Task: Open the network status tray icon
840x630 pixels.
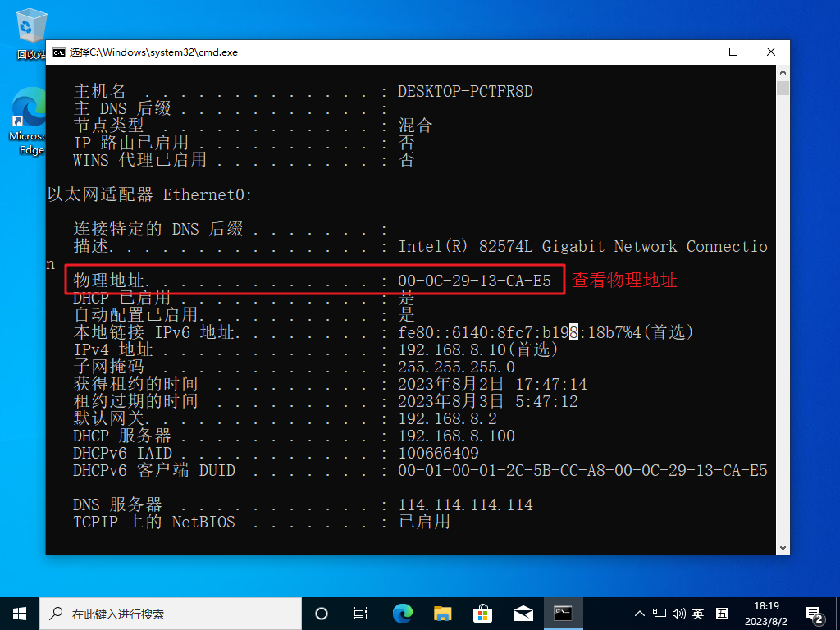Action: click(x=660, y=614)
